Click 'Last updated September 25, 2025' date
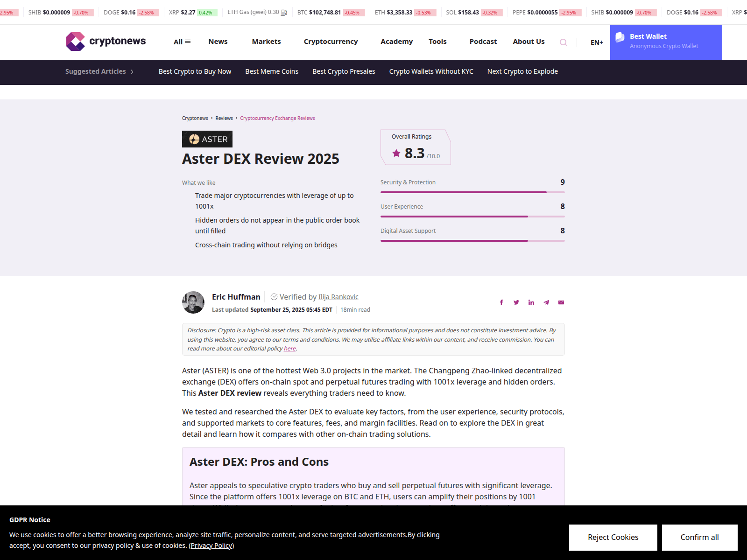This screenshot has width=747, height=560. click(272, 309)
